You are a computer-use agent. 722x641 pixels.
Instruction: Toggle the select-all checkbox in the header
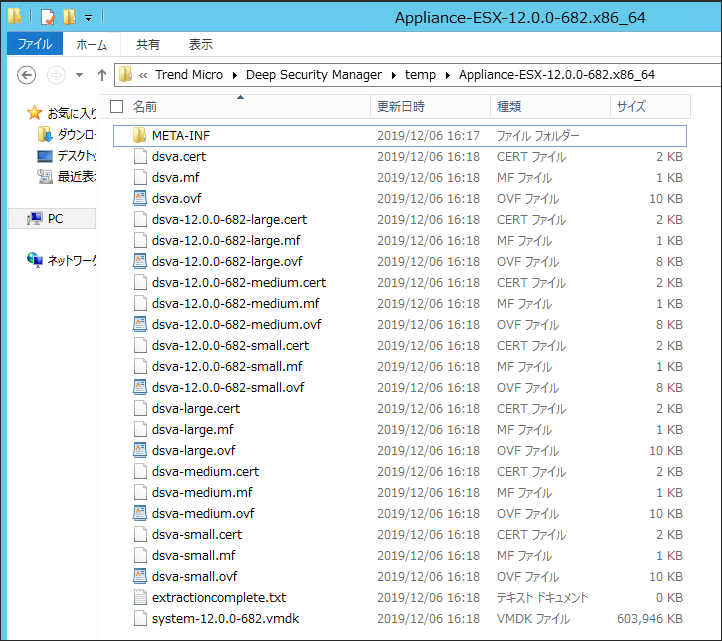[x=117, y=106]
